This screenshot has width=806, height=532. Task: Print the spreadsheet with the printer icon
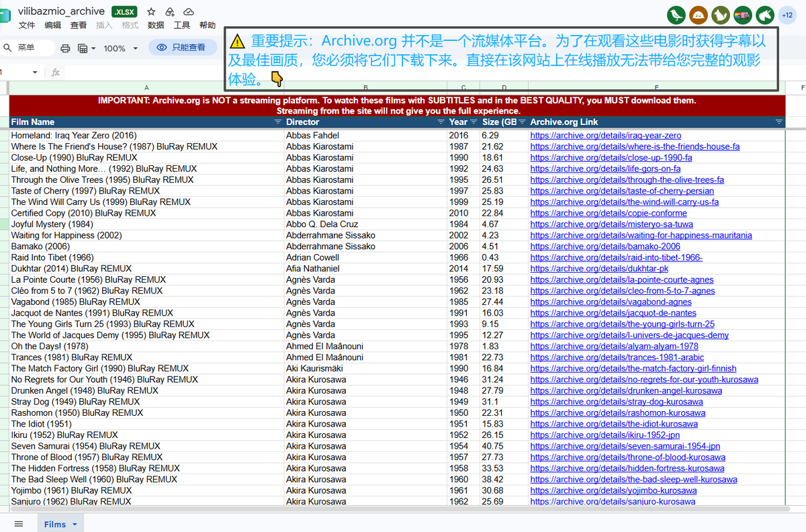65,48
